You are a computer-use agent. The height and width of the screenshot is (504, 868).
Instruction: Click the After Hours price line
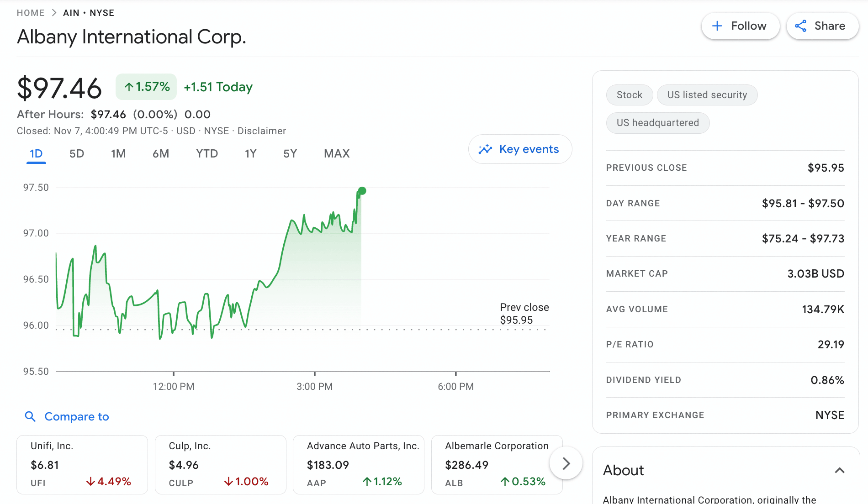pos(114,114)
